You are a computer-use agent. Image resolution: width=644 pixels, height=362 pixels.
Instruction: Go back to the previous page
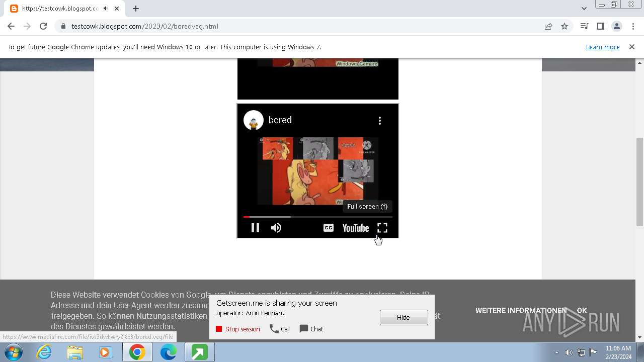(11, 26)
